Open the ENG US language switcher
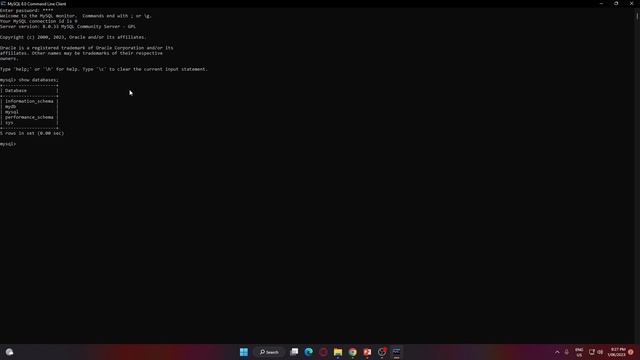This screenshot has width=640, height=360. [579, 352]
